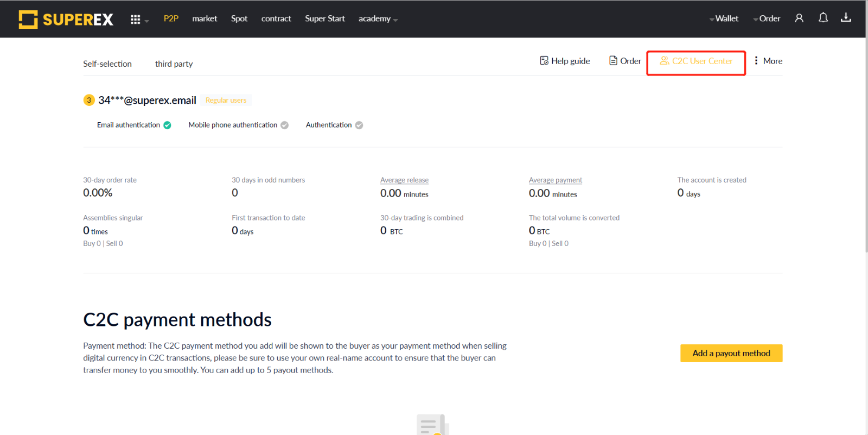Click the Email authentication green checkmark
Screen dimensions: 868x435
click(x=167, y=125)
